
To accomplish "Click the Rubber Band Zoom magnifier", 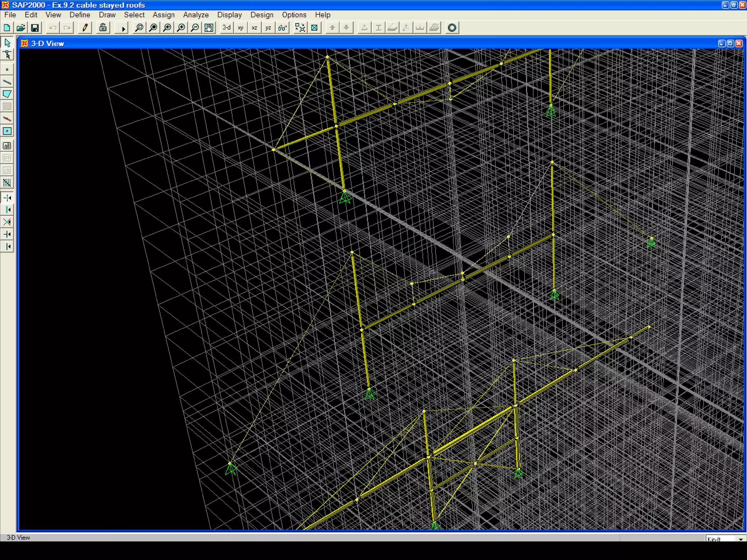I will point(139,28).
